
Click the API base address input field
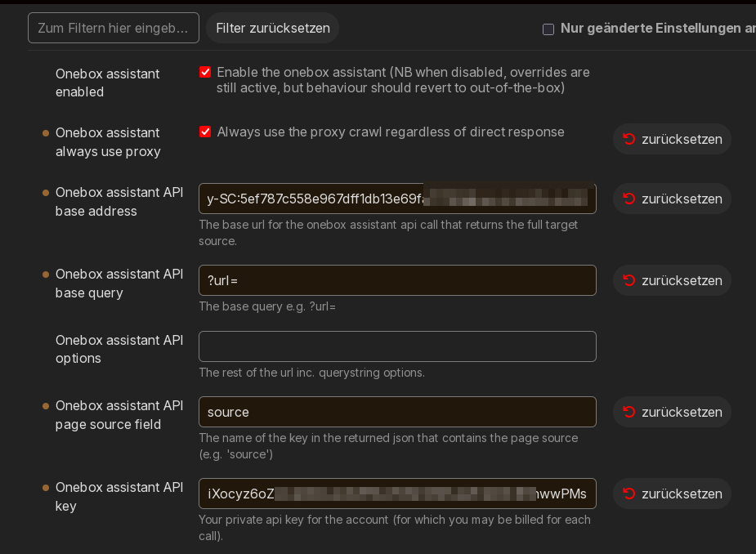point(397,199)
